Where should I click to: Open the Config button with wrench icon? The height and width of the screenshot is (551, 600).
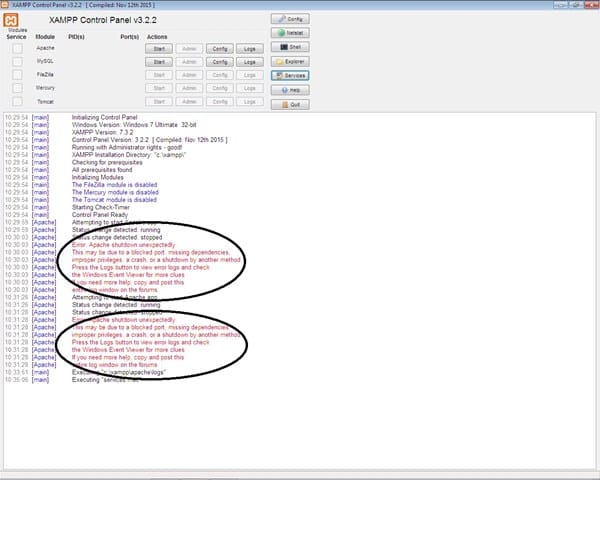click(x=290, y=19)
